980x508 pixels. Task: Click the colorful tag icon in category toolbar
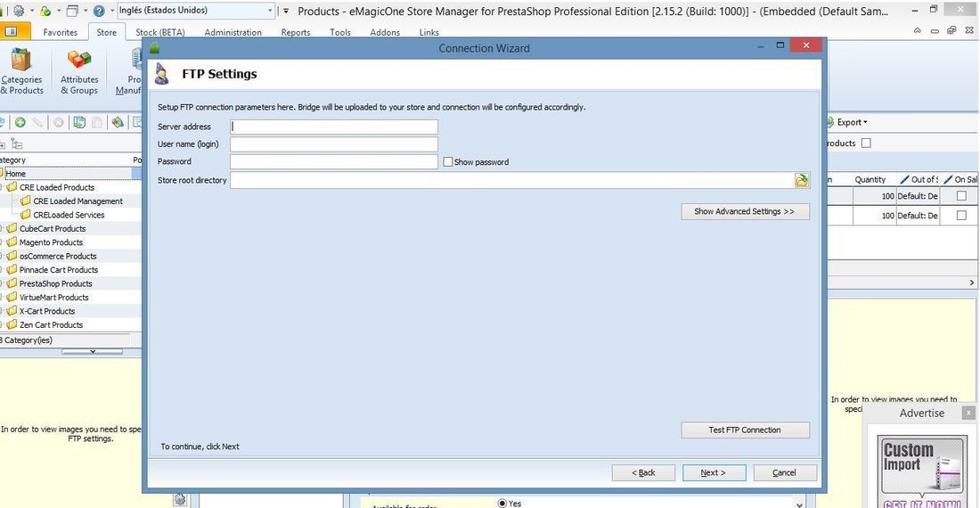(x=118, y=122)
